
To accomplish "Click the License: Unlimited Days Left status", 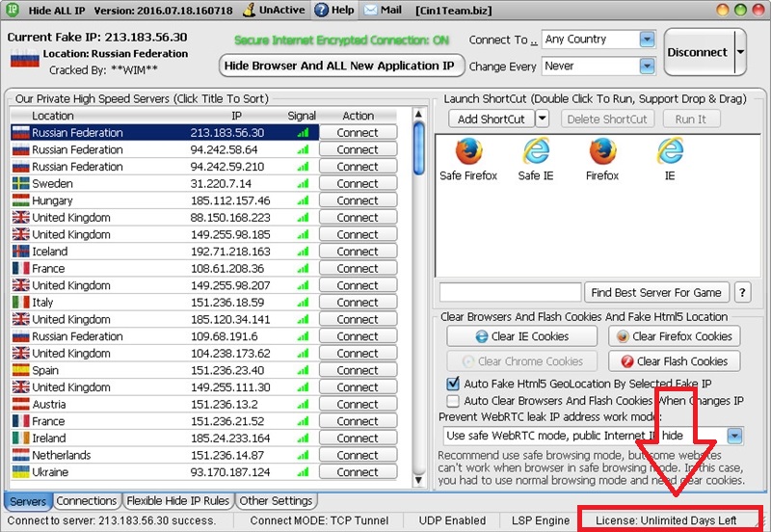I will (x=666, y=520).
